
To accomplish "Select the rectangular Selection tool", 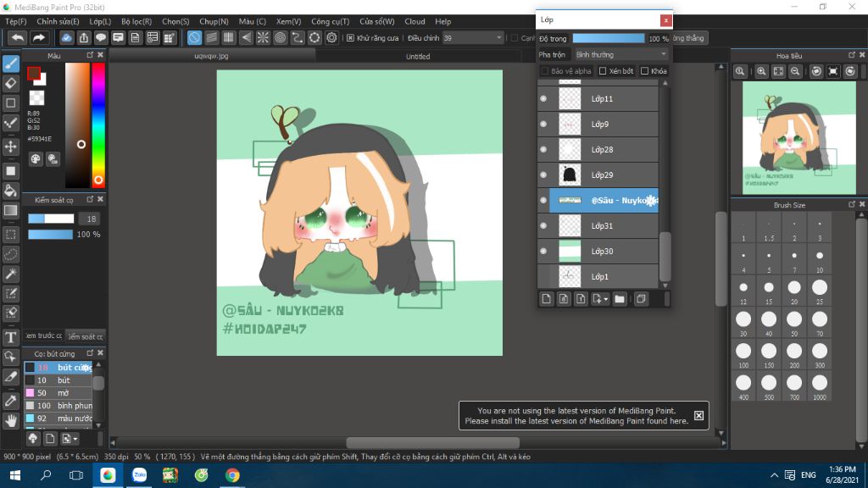I will point(11,235).
